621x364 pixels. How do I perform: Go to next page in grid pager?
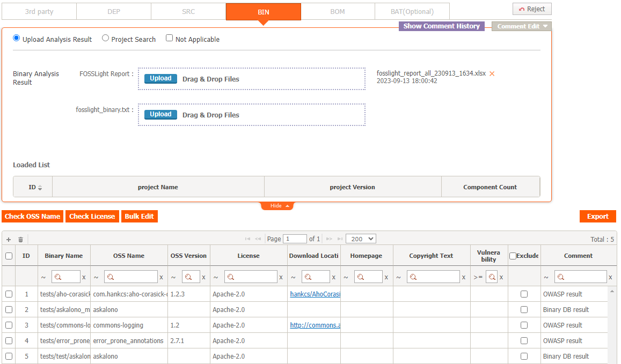(x=329, y=239)
